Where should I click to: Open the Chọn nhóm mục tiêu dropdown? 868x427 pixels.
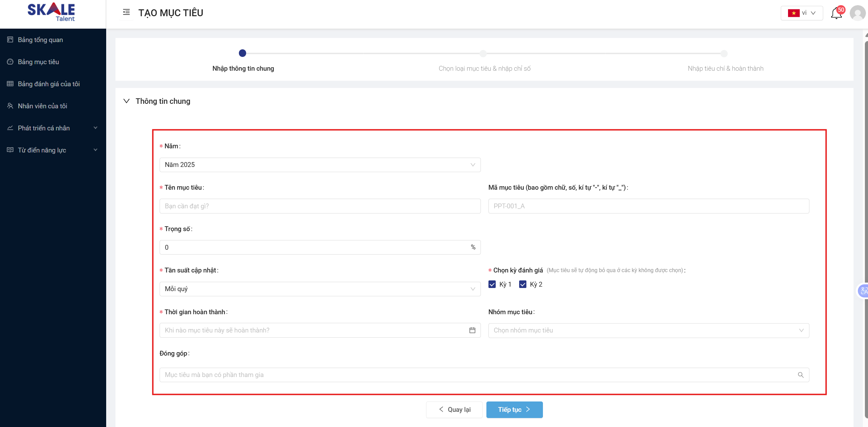pos(648,330)
